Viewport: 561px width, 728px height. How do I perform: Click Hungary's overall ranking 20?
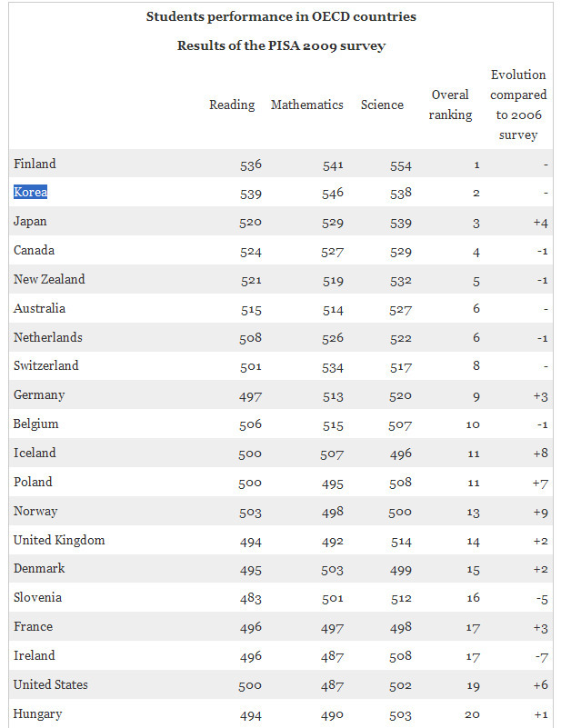pos(472,714)
